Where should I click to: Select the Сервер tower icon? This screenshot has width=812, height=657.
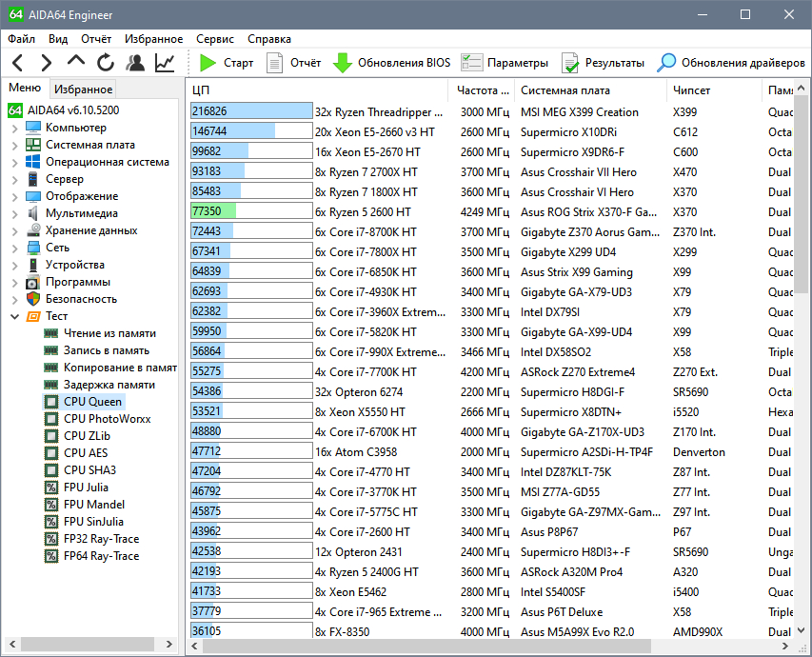pyautogui.click(x=33, y=179)
